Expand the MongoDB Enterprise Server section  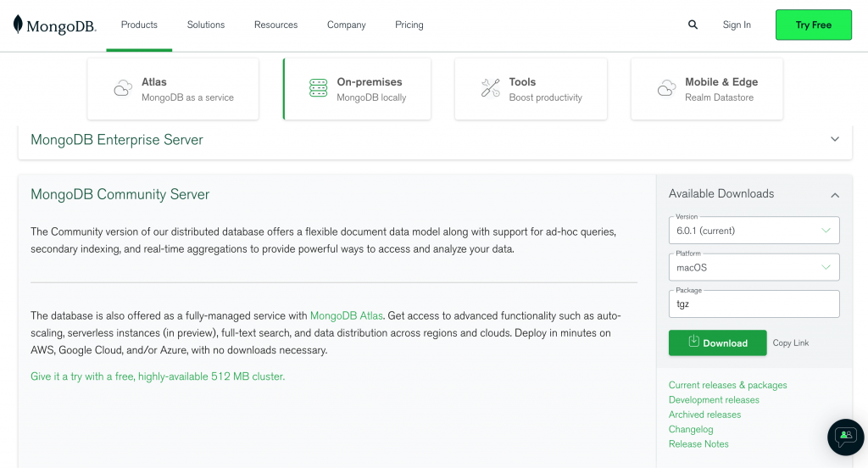point(835,139)
